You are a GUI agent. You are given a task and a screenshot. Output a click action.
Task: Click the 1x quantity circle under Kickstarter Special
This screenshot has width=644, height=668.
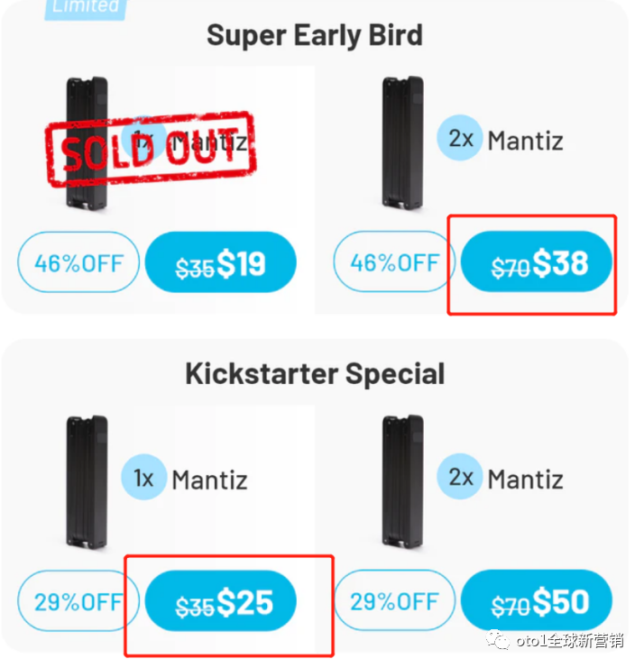point(143,478)
